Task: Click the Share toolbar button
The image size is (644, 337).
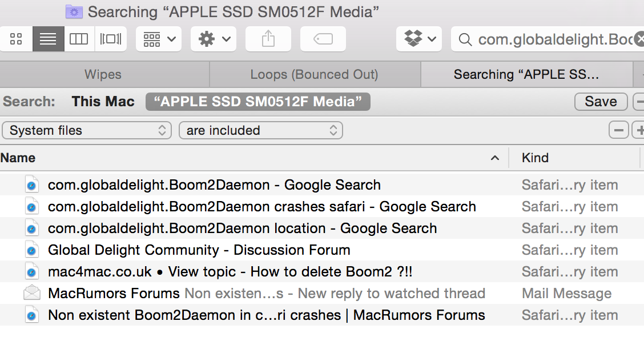Action: [x=268, y=39]
